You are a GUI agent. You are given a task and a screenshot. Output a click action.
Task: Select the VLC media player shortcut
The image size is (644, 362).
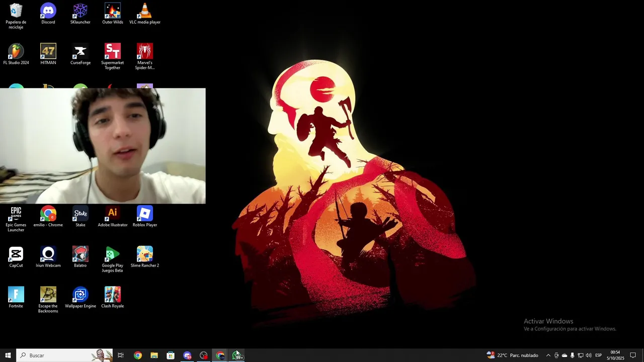click(145, 14)
